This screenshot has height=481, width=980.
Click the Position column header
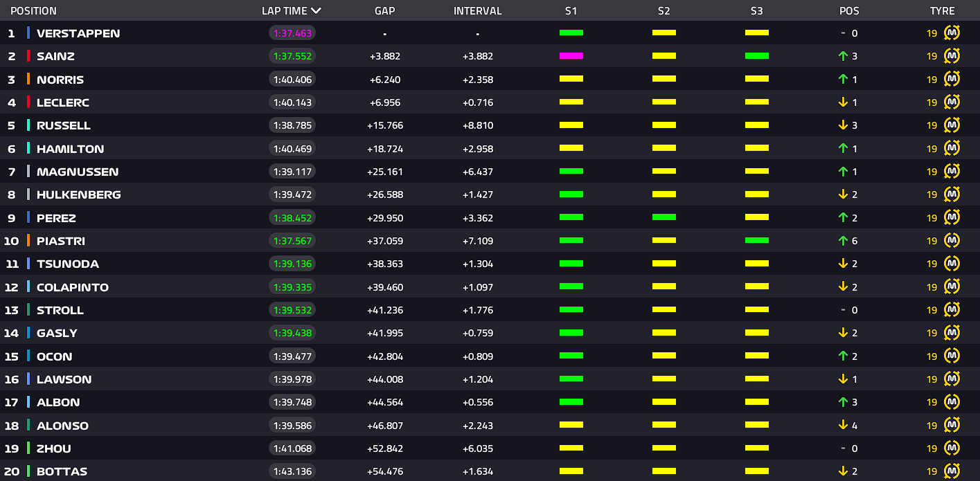click(33, 11)
